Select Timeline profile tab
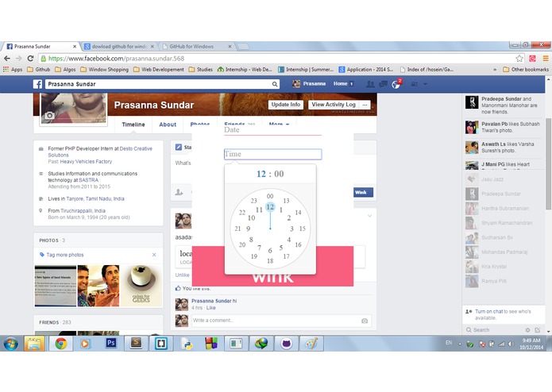This screenshot has width=552, height=392. pyautogui.click(x=133, y=125)
